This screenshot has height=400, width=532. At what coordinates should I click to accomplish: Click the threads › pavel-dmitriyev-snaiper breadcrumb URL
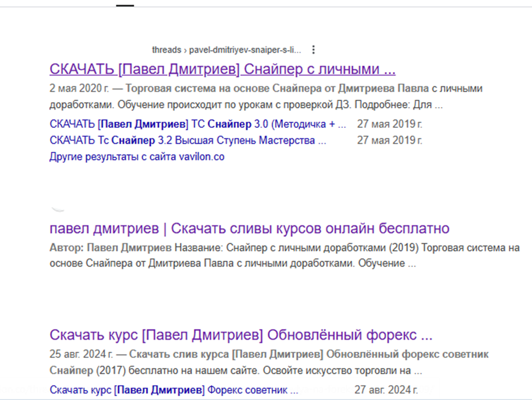[x=226, y=50]
